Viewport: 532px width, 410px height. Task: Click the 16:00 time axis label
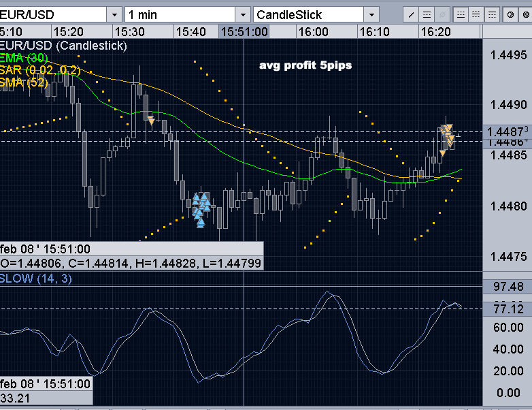point(313,32)
